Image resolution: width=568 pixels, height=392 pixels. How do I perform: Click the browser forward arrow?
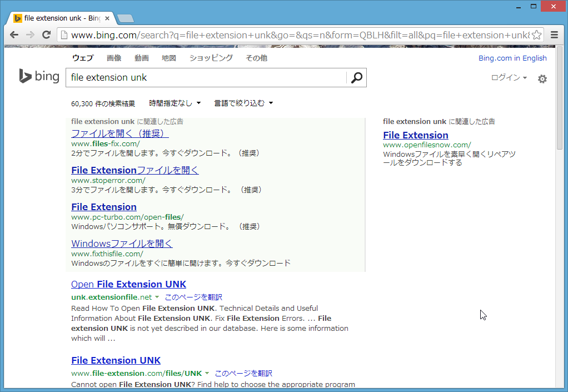click(30, 35)
